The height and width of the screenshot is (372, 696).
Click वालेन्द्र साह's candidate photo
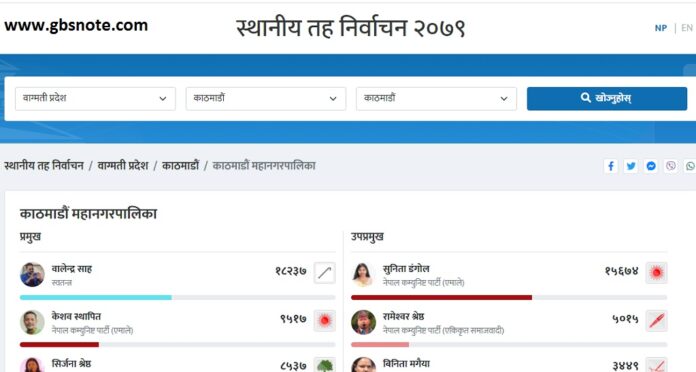click(32, 274)
